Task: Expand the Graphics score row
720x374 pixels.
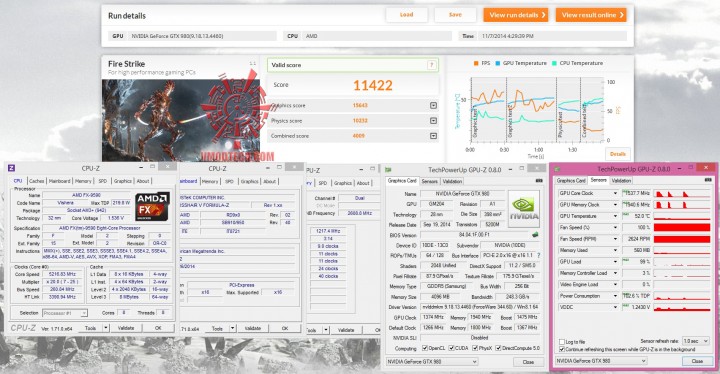Action: point(433,106)
